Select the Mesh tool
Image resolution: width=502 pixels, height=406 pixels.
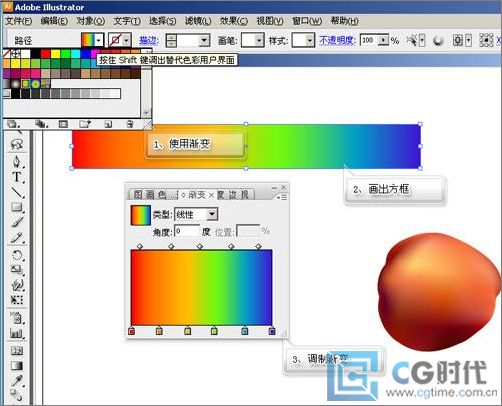click(17, 351)
